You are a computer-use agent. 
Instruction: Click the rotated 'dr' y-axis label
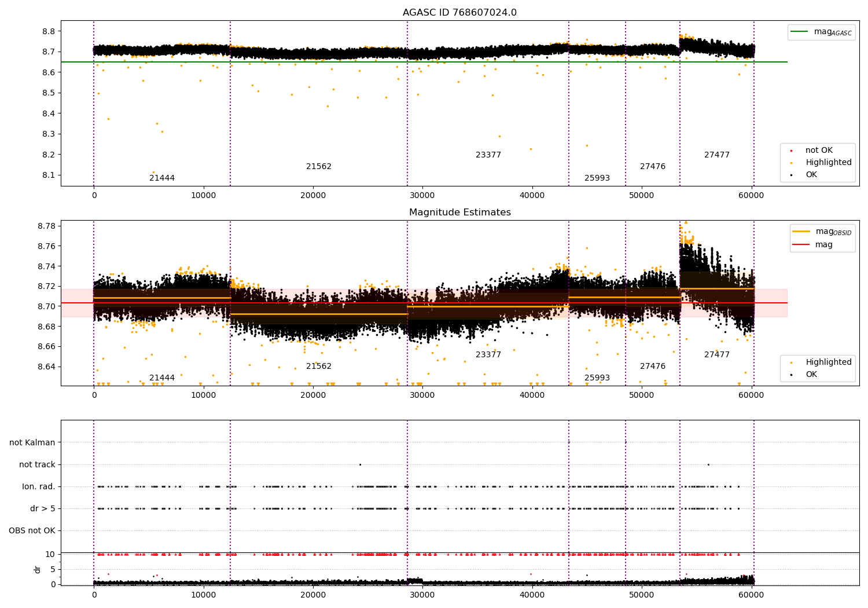pos(38,569)
